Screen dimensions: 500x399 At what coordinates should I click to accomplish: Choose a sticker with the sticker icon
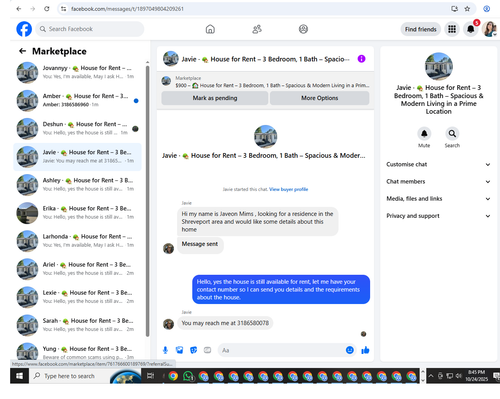coord(193,350)
